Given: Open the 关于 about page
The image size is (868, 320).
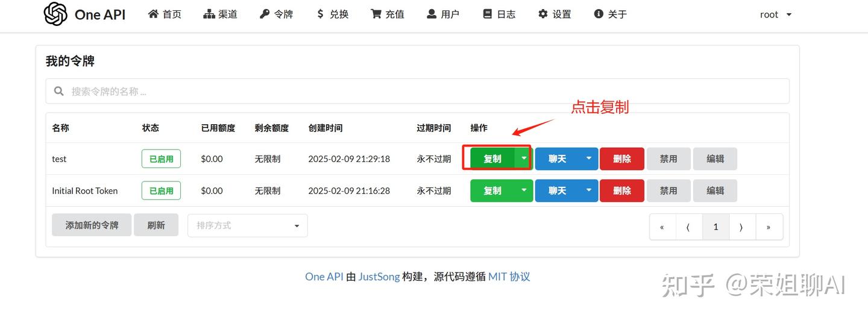Looking at the screenshot, I should pos(610,14).
